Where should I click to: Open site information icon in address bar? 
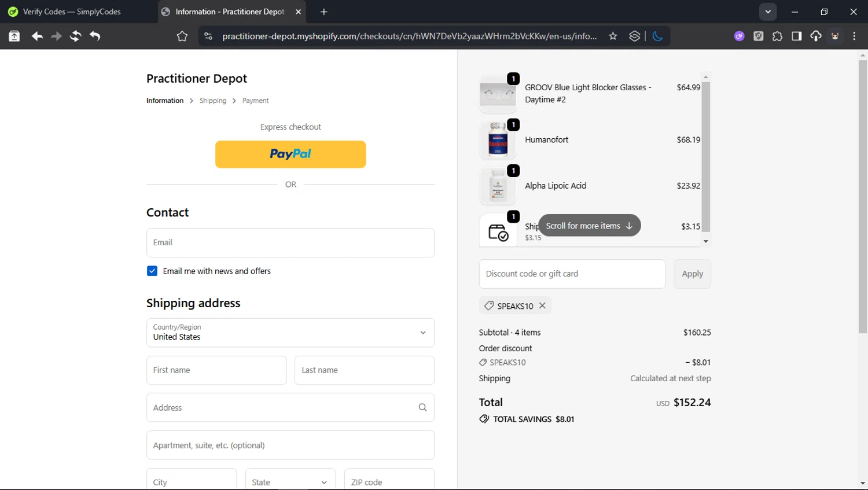208,36
